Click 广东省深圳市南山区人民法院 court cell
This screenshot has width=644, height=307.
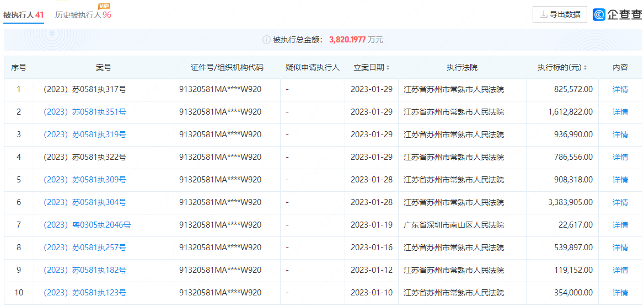(x=454, y=225)
